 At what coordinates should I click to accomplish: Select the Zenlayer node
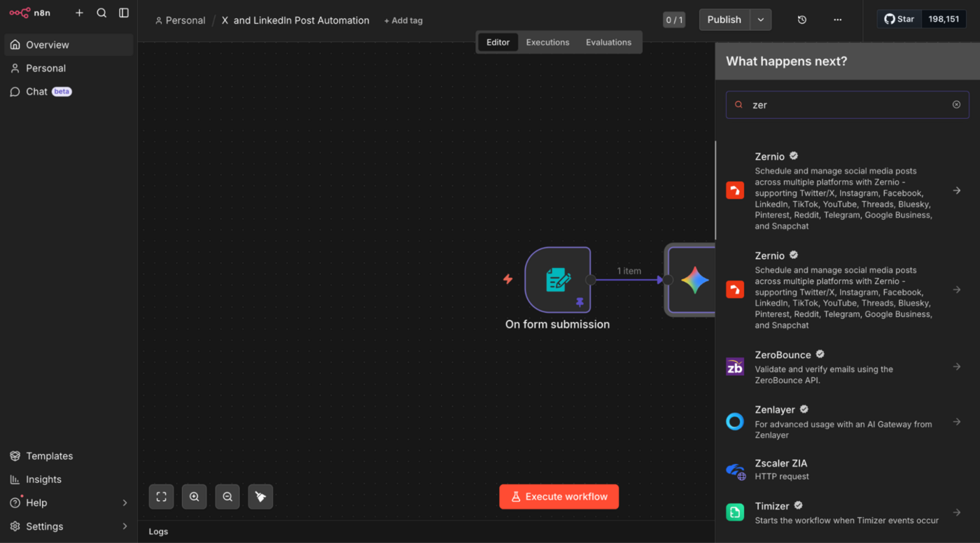point(847,422)
